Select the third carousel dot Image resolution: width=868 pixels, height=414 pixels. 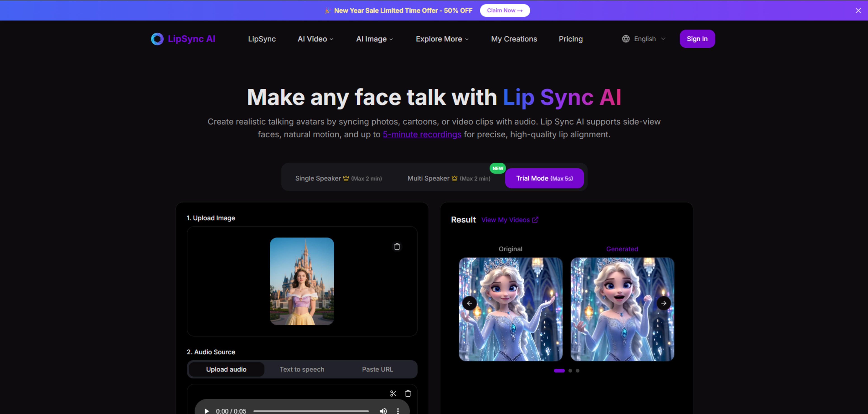click(x=578, y=371)
